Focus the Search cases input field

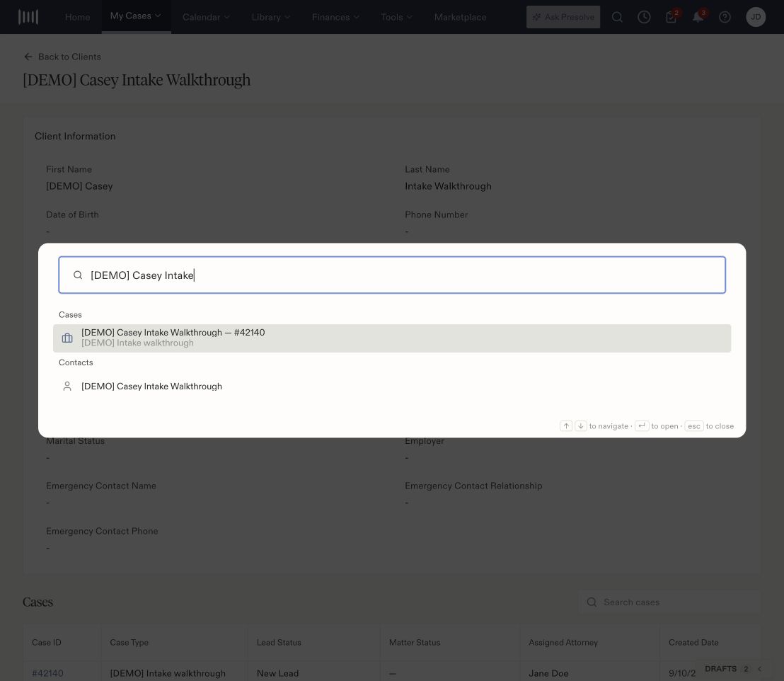tap(670, 602)
